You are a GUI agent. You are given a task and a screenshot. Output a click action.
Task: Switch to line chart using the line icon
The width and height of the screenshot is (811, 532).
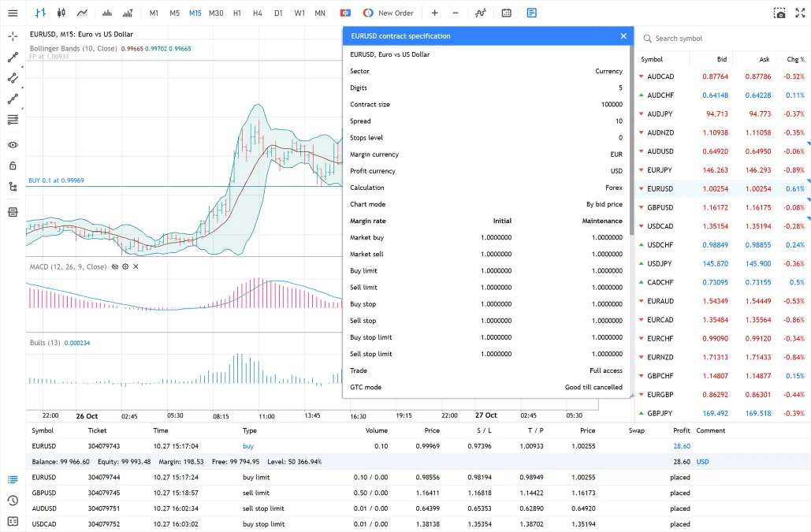(81, 13)
